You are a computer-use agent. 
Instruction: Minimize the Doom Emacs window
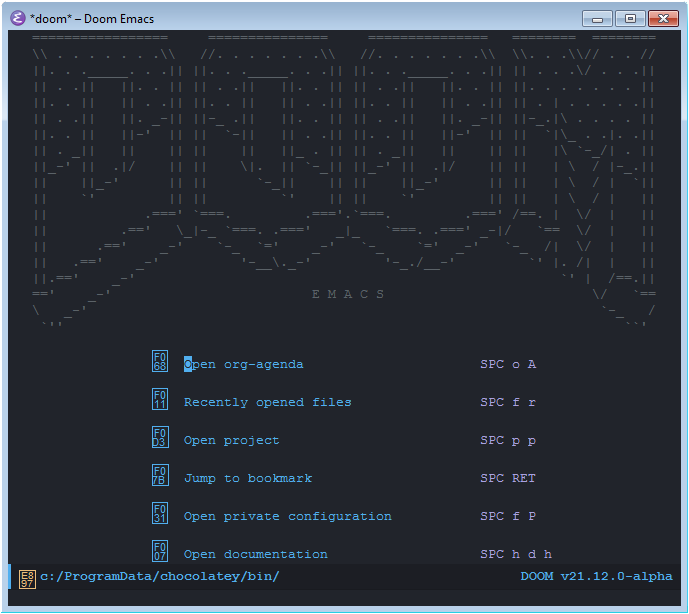point(597,19)
